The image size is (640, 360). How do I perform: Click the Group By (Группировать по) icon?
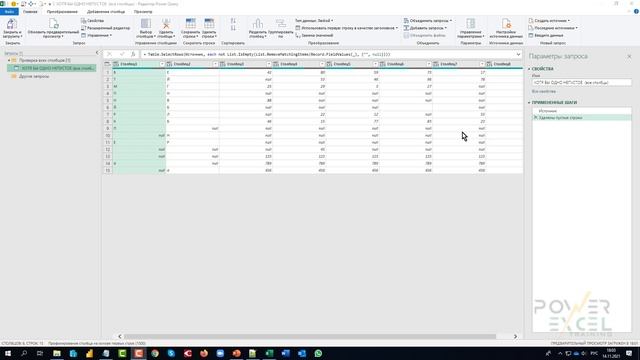(x=281, y=24)
